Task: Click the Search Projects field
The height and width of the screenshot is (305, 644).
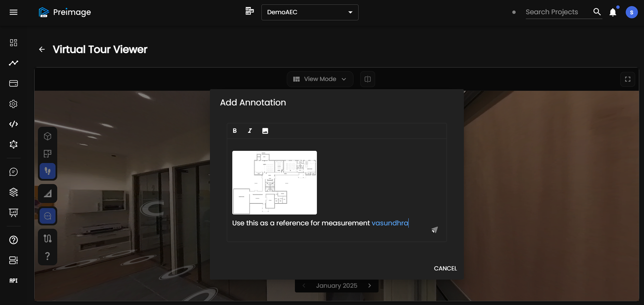Action: (x=557, y=12)
